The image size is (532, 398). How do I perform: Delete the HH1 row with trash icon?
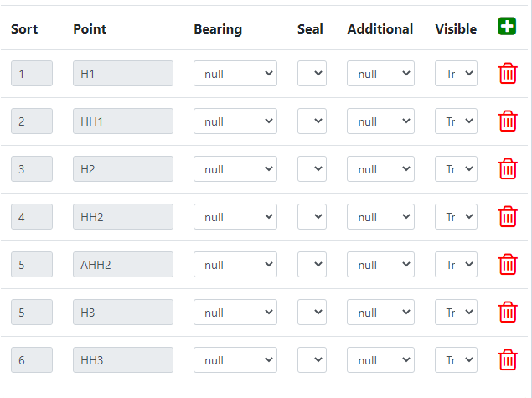[508, 121]
